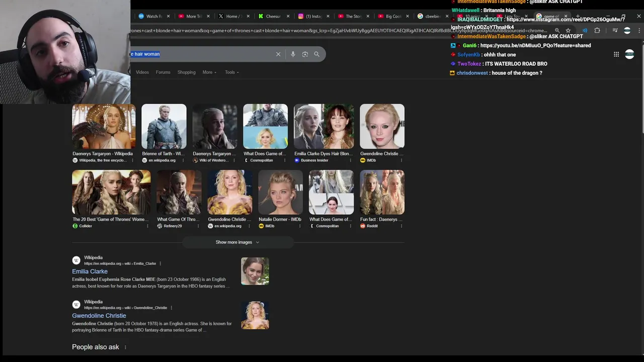
Task: Open options for the Refinery29 image result
Action: click(199, 226)
